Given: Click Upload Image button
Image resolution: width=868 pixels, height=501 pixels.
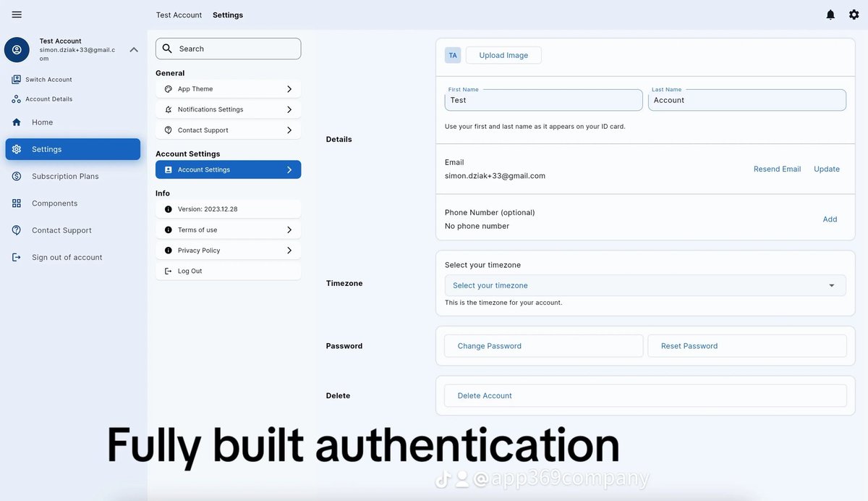Looking at the screenshot, I should pyautogui.click(x=503, y=55).
